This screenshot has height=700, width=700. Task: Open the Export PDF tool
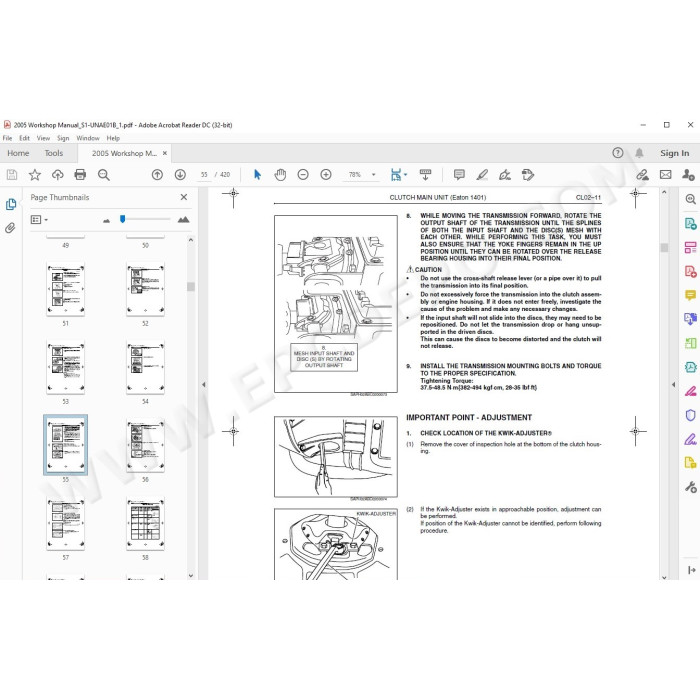click(x=691, y=224)
